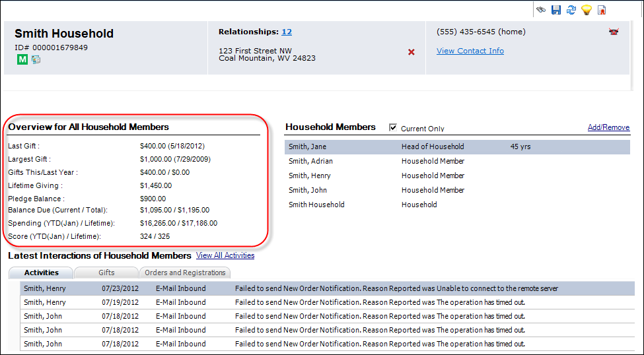The height and width of the screenshot is (355, 644).
Task: Click the View Contact Info link
Action: click(x=470, y=51)
